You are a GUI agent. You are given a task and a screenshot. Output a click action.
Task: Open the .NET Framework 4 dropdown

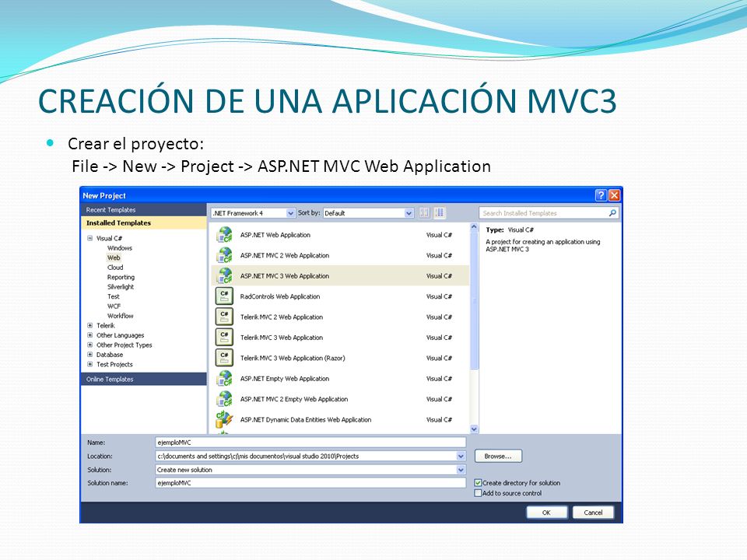(x=290, y=213)
